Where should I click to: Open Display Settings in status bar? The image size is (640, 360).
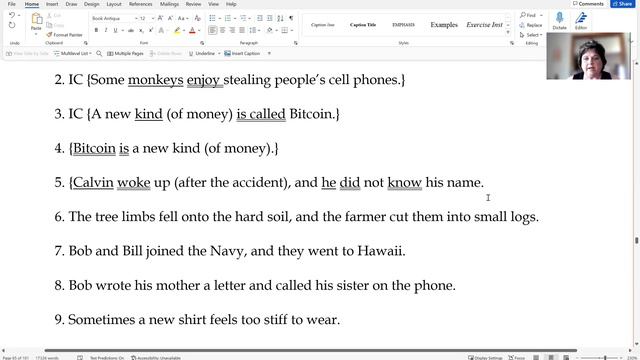click(485, 358)
